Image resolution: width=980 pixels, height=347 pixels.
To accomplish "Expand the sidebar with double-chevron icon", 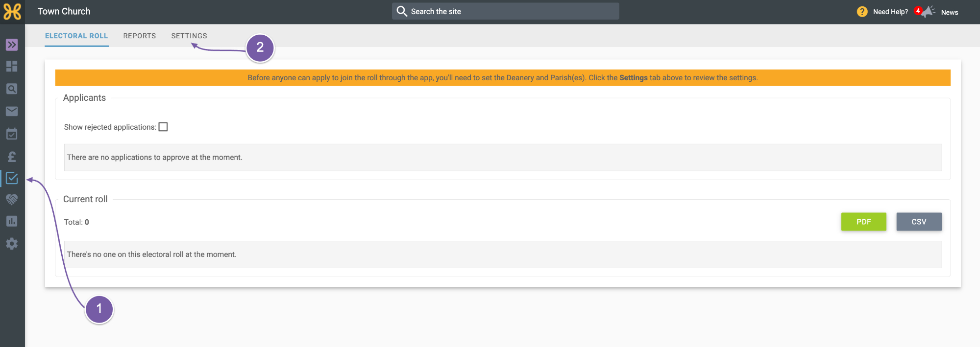I will (12, 45).
